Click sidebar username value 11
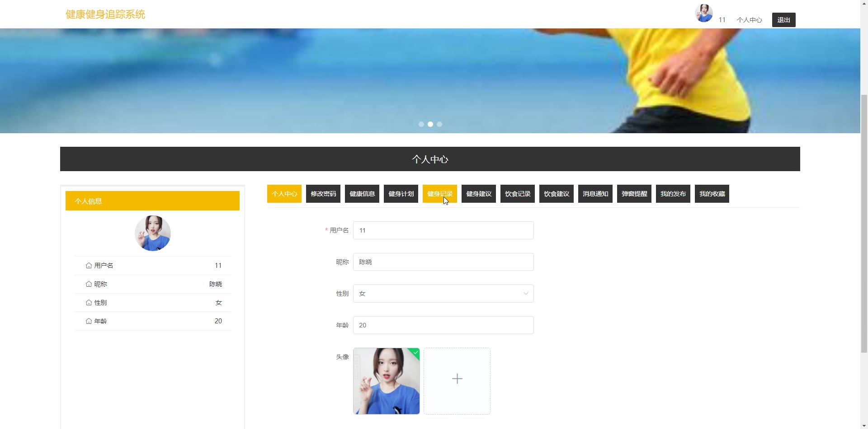The height and width of the screenshot is (429, 868). [218, 266]
